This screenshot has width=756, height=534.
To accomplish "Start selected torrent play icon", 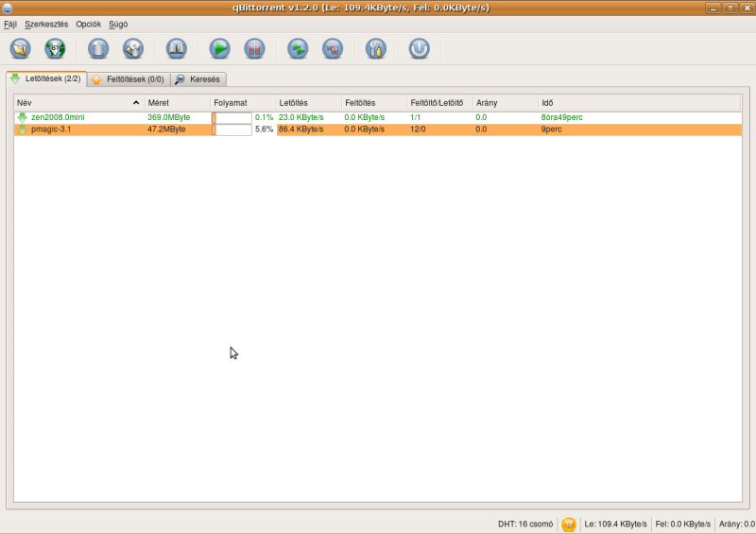I will (220, 49).
